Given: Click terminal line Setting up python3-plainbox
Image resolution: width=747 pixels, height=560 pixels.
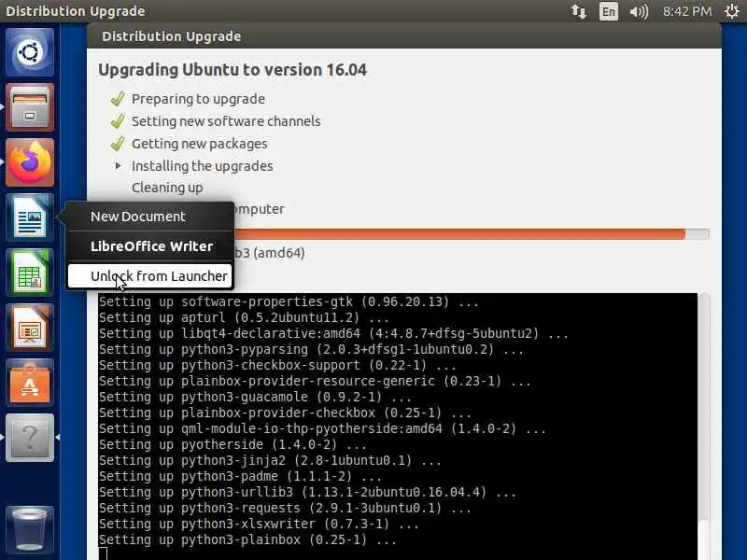Looking at the screenshot, I should pyautogui.click(x=247, y=539).
